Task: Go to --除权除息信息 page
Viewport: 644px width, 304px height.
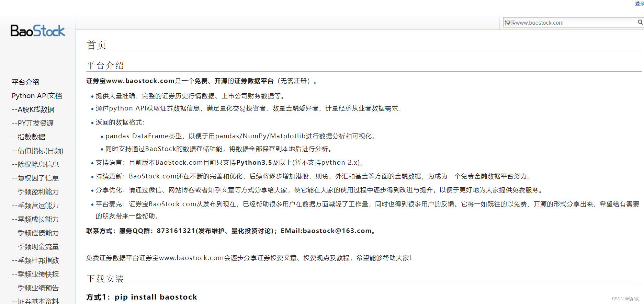Action: coord(35,164)
